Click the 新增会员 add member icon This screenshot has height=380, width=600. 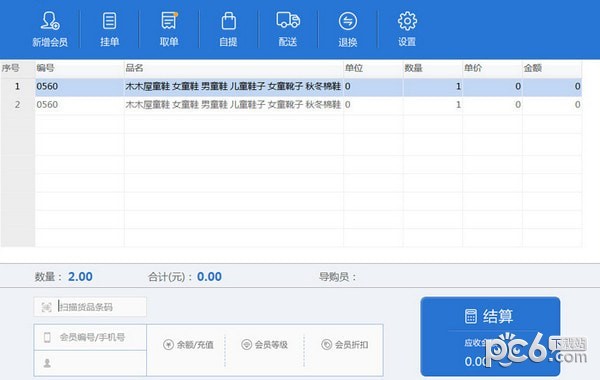[x=50, y=21]
